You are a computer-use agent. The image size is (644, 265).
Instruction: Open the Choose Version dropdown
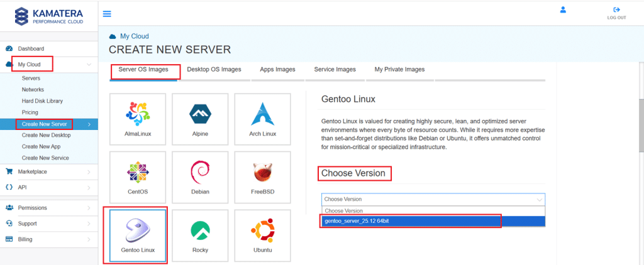(433, 199)
